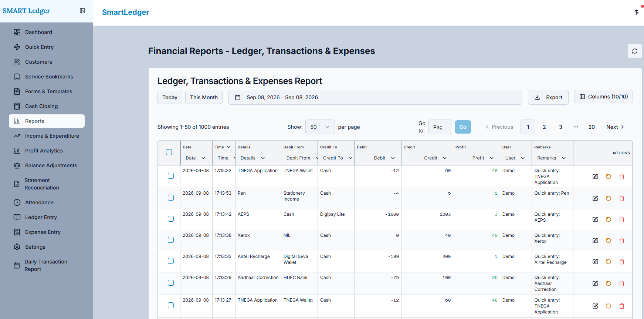
Task: Delete the Xerox transaction entry
Action: 622,241
